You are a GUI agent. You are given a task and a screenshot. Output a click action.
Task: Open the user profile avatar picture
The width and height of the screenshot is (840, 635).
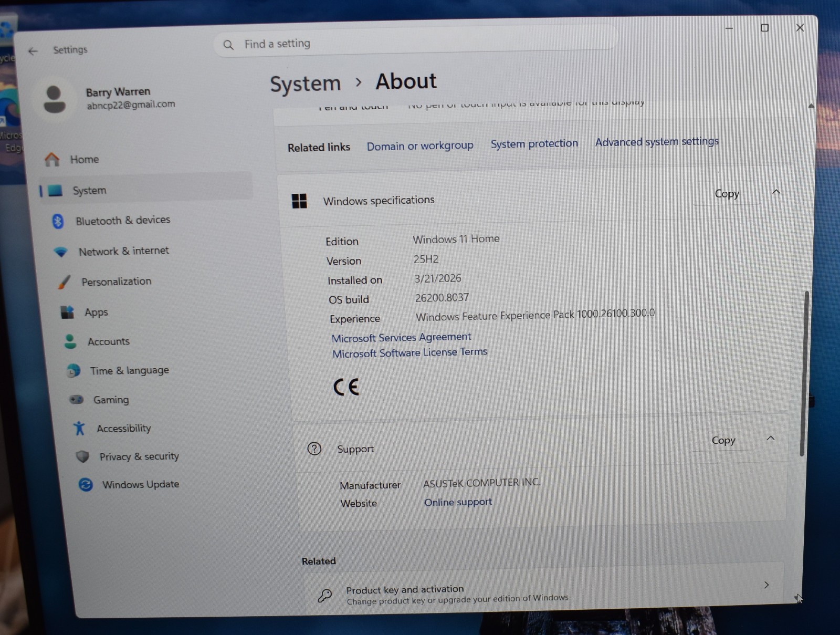click(x=54, y=99)
